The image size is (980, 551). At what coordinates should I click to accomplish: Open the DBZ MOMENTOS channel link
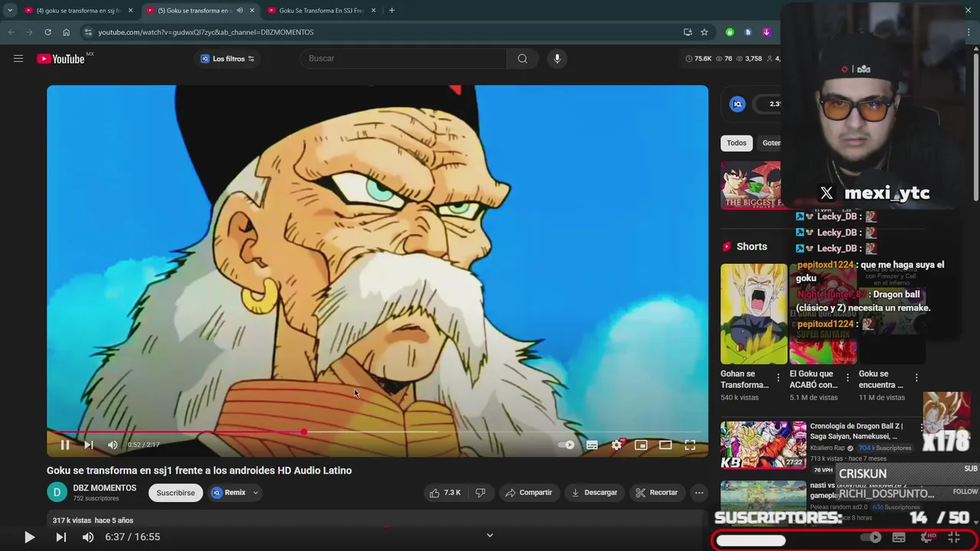(x=105, y=488)
